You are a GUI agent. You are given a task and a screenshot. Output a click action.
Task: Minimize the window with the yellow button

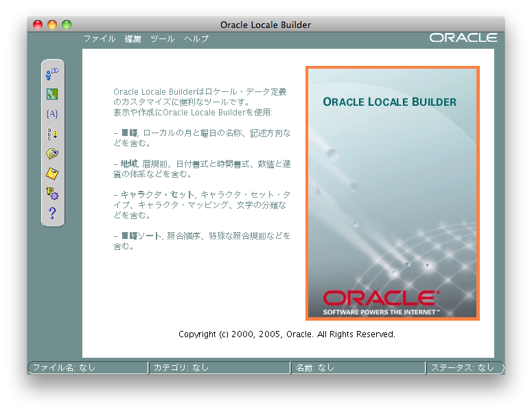52,25
